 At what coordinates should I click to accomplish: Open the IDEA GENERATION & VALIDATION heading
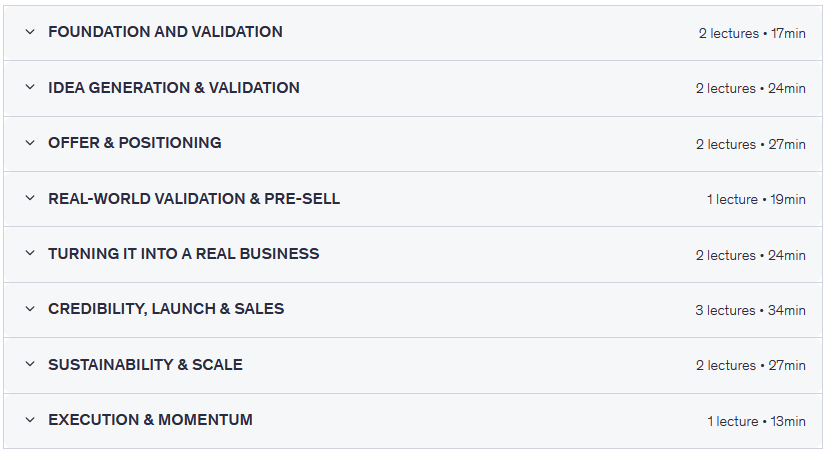pyautogui.click(x=174, y=88)
